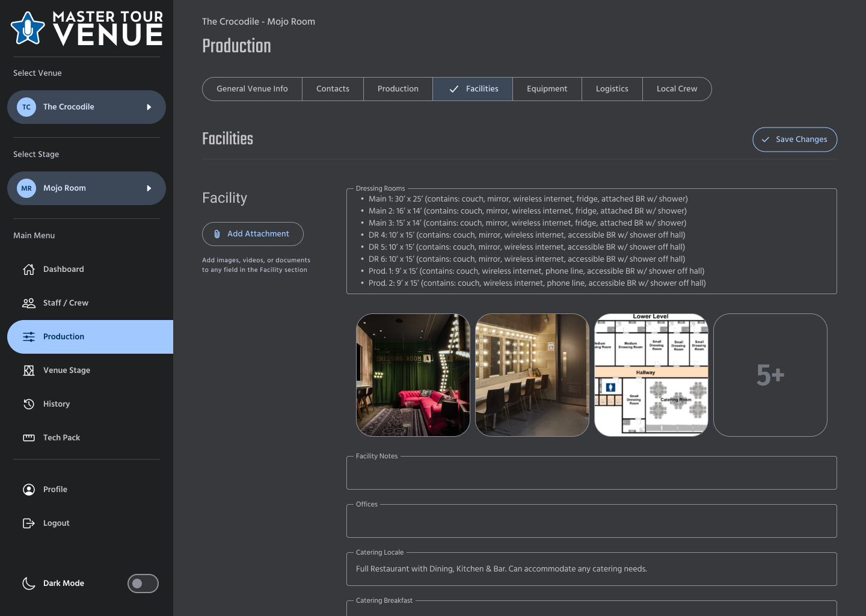Select the Facilities tab
866x616 pixels.
coord(473,89)
